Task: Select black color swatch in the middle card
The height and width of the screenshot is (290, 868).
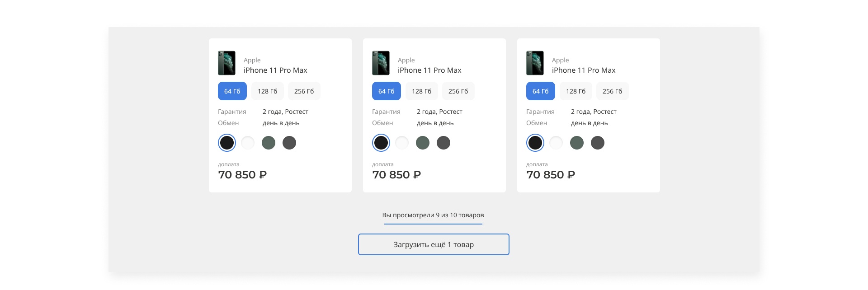Action: (x=381, y=143)
